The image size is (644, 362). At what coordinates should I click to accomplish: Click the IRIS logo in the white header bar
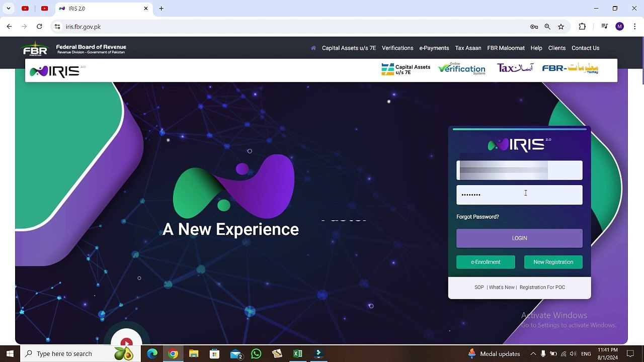pyautogui.click(x=57, y=71)
